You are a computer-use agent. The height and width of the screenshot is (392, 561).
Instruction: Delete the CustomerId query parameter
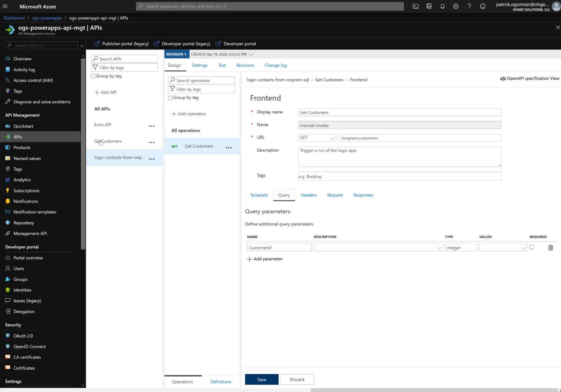tap(550, 248)
